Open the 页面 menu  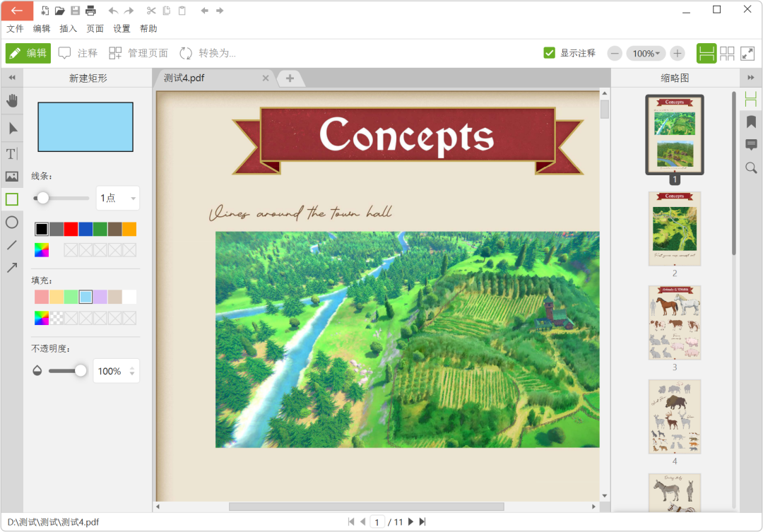(95, 29)
